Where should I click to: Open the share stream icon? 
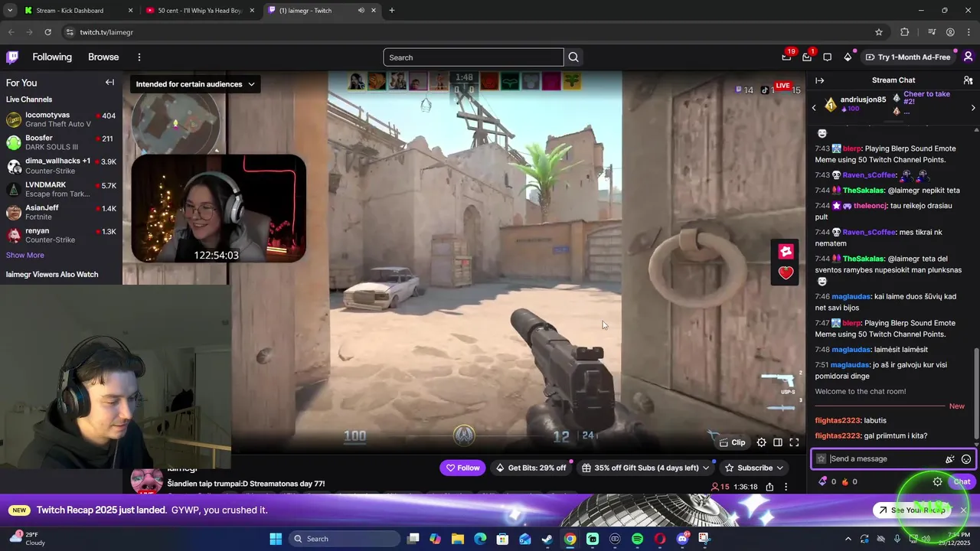click(x=769, y=487)
